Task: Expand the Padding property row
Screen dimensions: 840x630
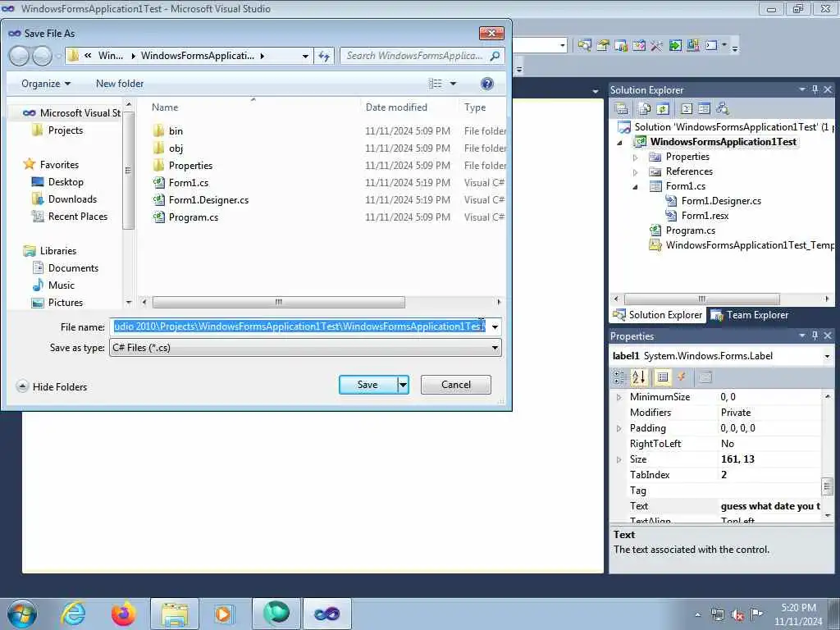Action: click(619, 428)
